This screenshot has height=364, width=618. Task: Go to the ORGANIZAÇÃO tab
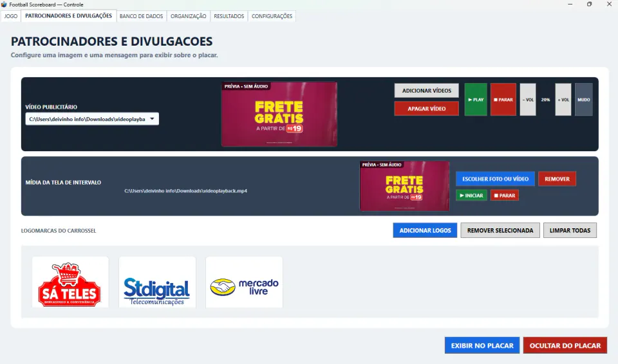click(x=189, y=16)
